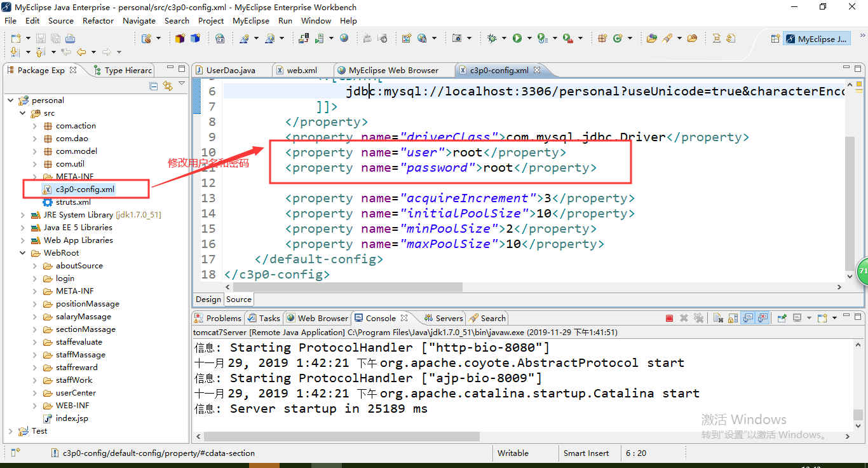Expand JRE System Library node
Screen dimensions: 868x468
pos(23,215)
